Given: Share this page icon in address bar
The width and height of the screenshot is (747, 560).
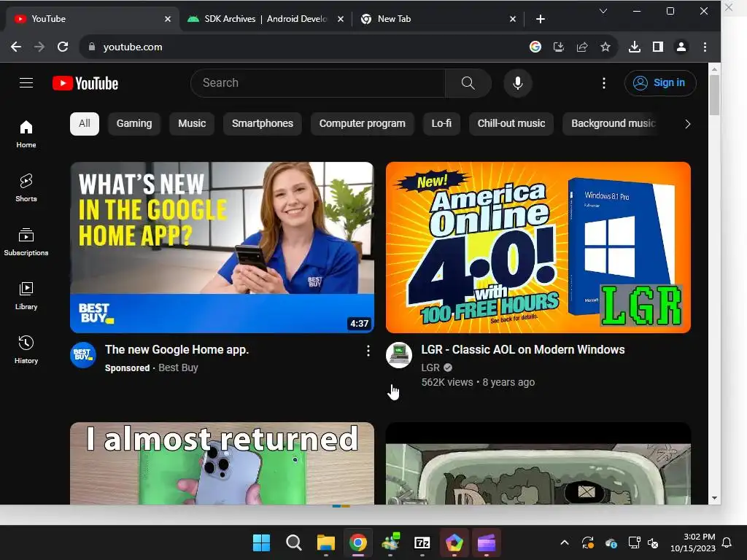Looking at the screenshot, I should coord(581,47).
